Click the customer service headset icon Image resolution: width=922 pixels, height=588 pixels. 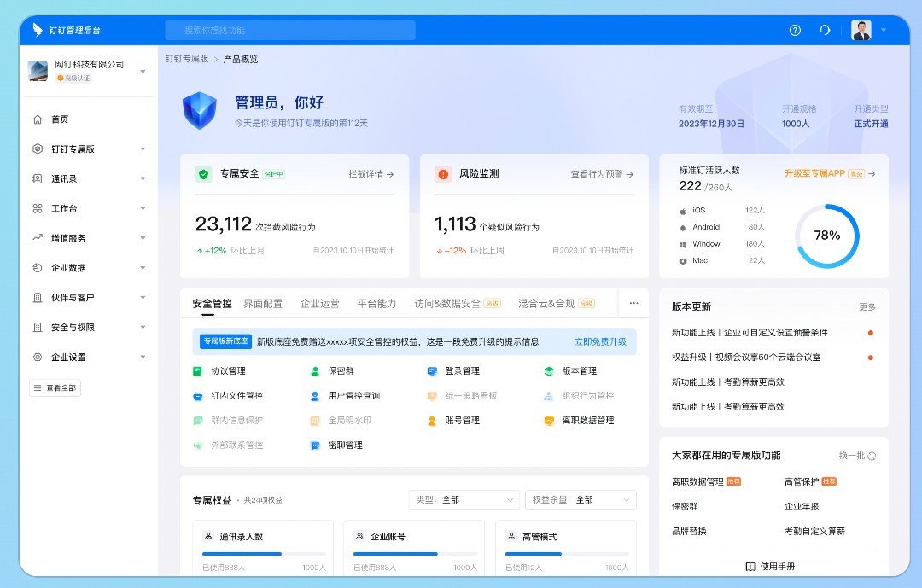(825, 30)
